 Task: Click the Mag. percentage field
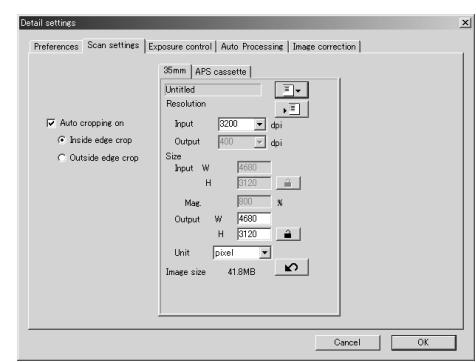tap(254, 201)
